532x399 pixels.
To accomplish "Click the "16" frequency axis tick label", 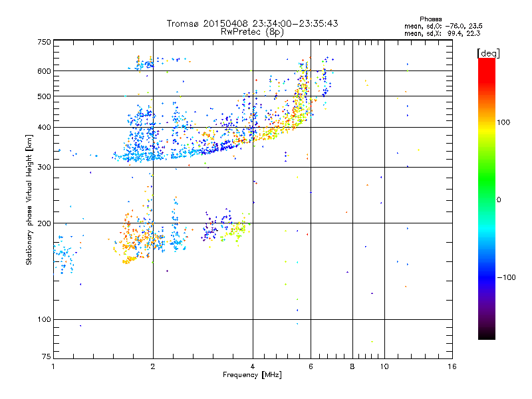I will (x=452, y=366).
